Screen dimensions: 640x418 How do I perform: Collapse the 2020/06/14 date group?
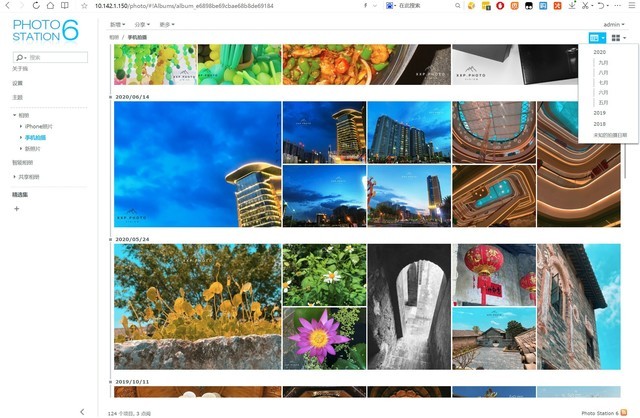tap(110, 97)
